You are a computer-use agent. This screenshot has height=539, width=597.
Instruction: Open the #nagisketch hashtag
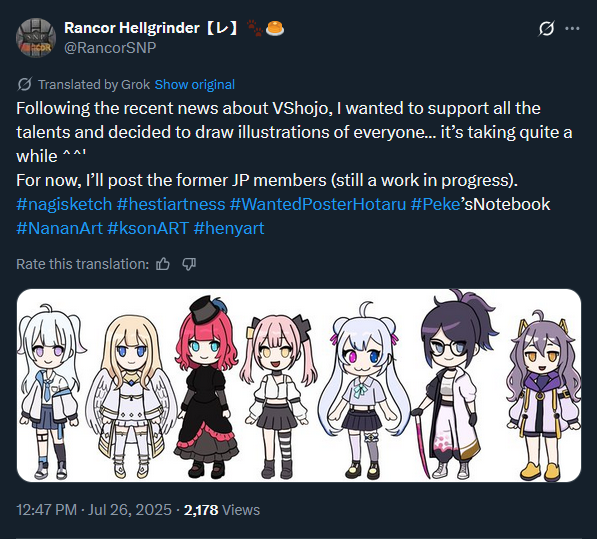[x=64, y=204]
